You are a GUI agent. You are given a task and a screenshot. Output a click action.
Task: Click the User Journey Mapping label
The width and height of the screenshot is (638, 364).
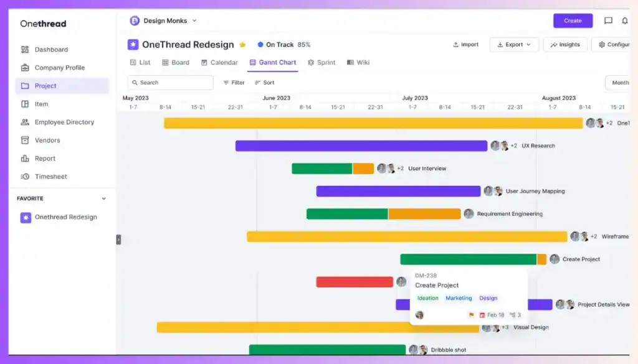pos(535,192)
